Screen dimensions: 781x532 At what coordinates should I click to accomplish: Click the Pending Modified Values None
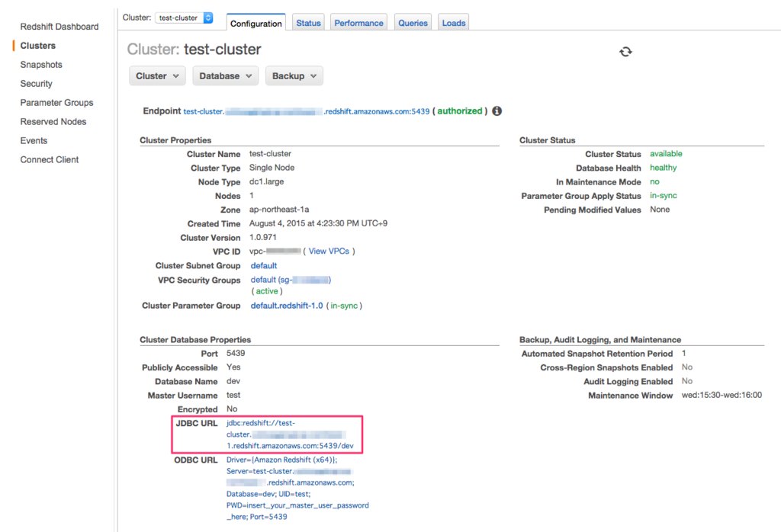[660, 210]
